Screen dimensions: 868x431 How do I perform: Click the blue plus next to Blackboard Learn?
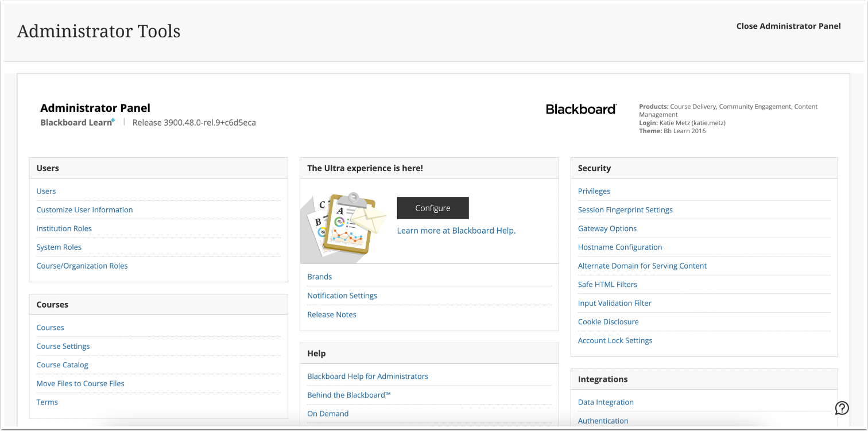coord(114,119)
